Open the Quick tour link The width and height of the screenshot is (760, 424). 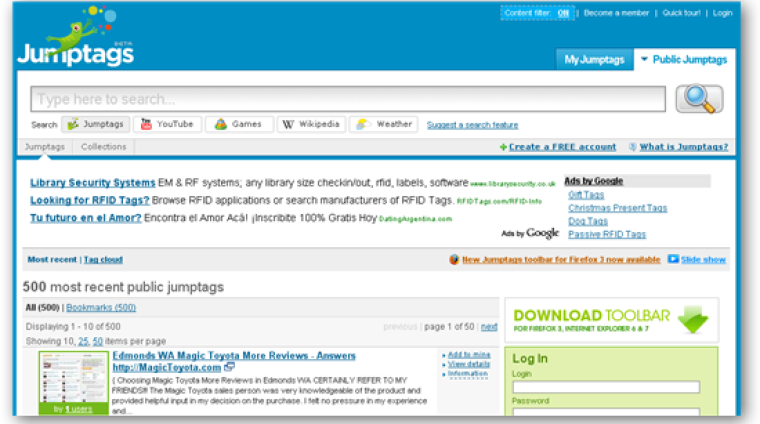pyautogui.click(x=681, y=13)
